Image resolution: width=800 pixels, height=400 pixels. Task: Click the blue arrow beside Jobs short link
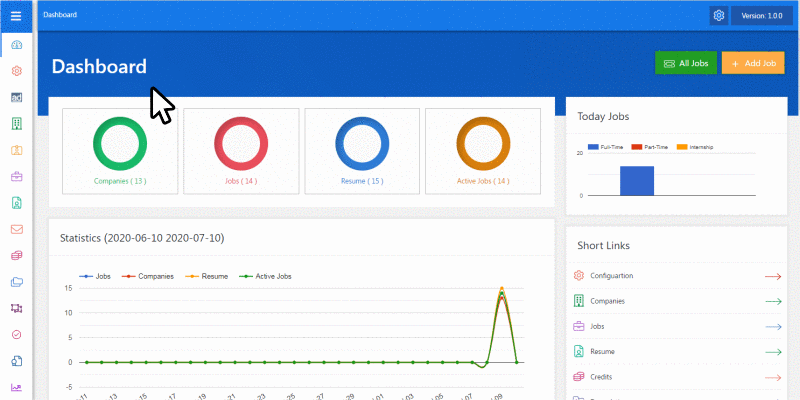point(773,327)
